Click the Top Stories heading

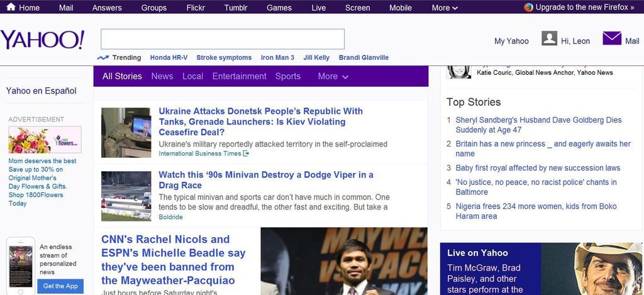474,102
